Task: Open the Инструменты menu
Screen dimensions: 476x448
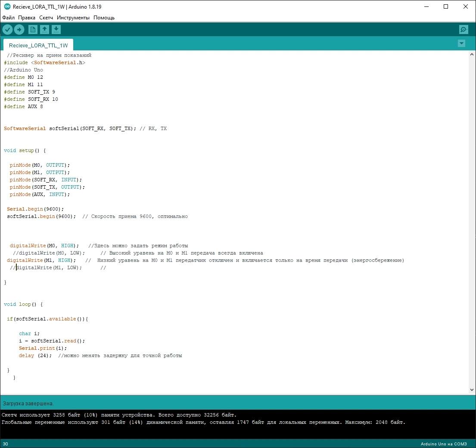Action: coord(73,18)
